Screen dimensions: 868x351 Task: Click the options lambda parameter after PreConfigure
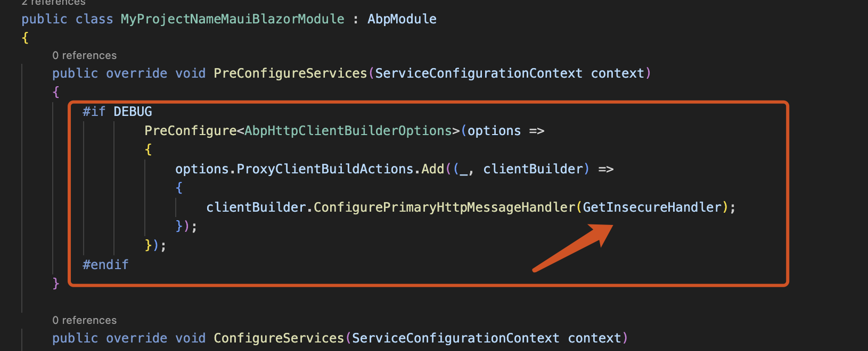(x=494, y=131)
